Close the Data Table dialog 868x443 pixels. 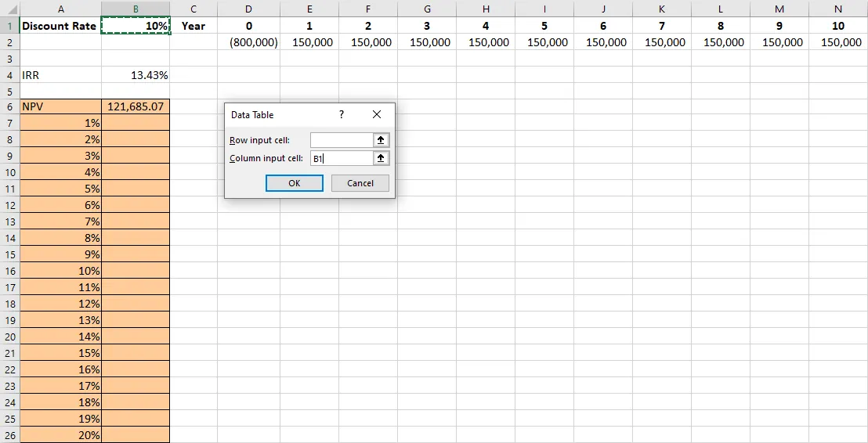tap(377, 114)
